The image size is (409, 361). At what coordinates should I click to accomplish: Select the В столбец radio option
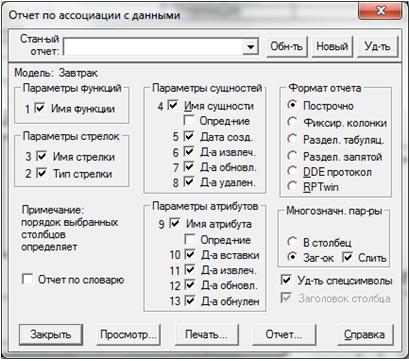coord(292,242)
